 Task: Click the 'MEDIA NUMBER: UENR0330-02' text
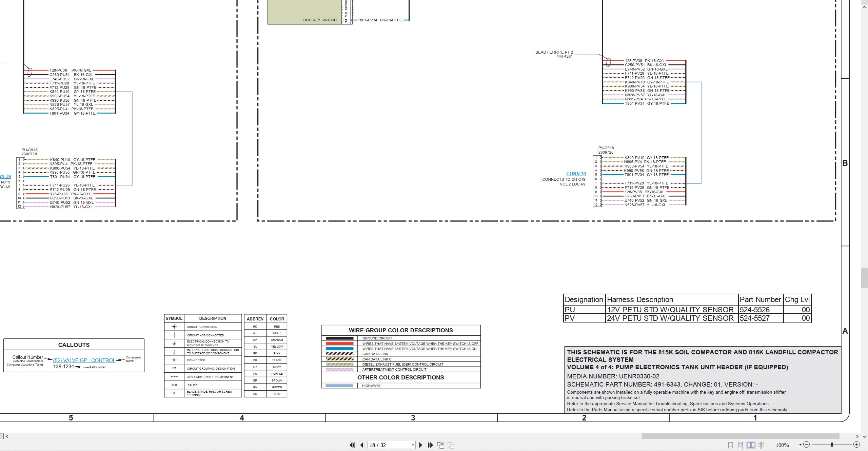pos(613,376)
